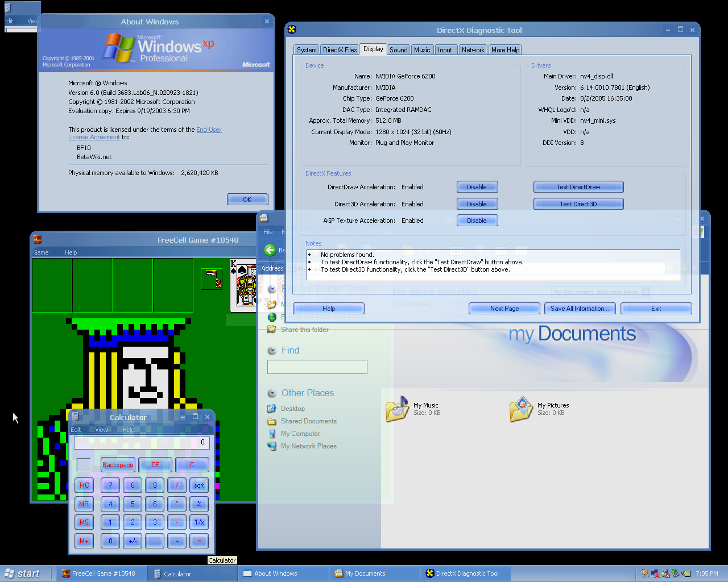Switch to the Input tab
Image resolution: width=728 pixels, height=582 pixels.
tap(445, 50)
